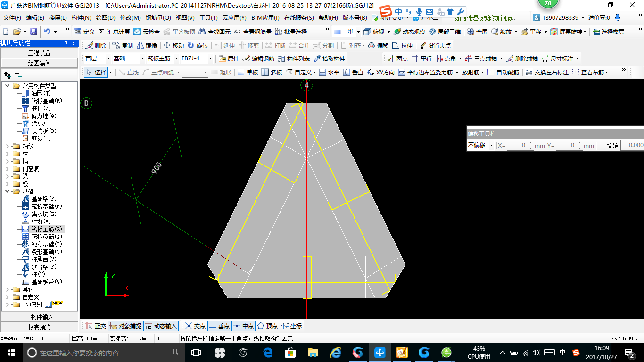This screenshot has height=362, width=644.
Task: Click 查看布筋 view rebar layout
Action: point(590,72)
